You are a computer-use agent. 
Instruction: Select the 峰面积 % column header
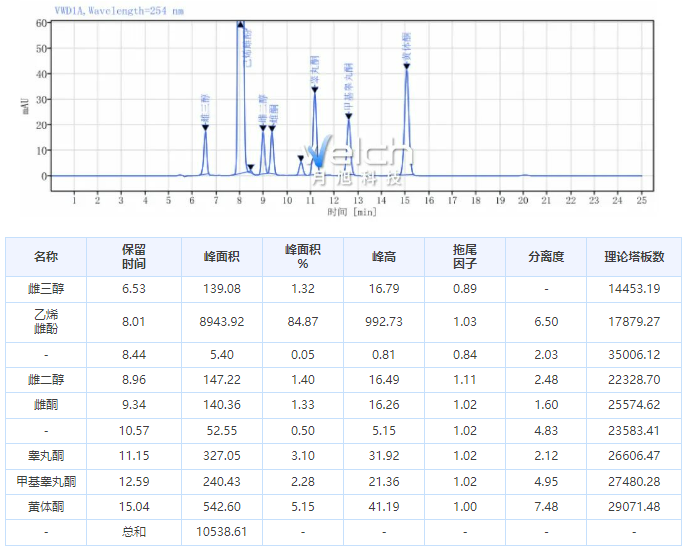(x=302, y=257)
